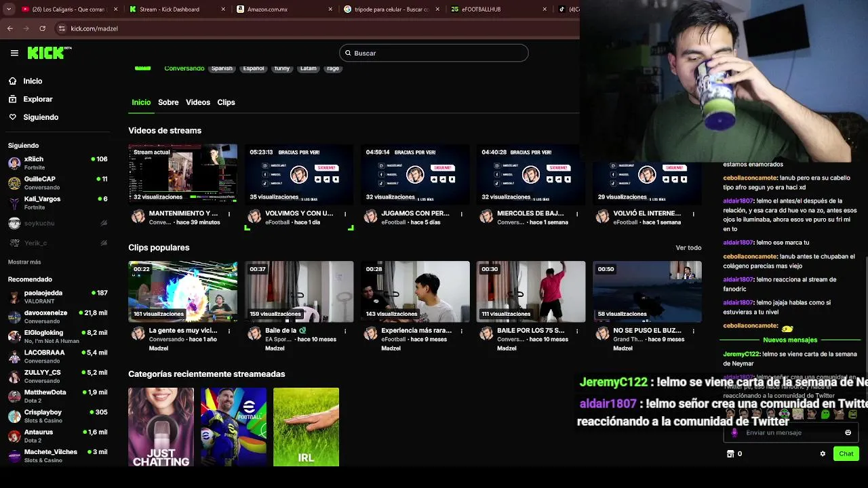Open the Stream actual video thumbnail
868x488 pixels.
(x=183, y=174)
